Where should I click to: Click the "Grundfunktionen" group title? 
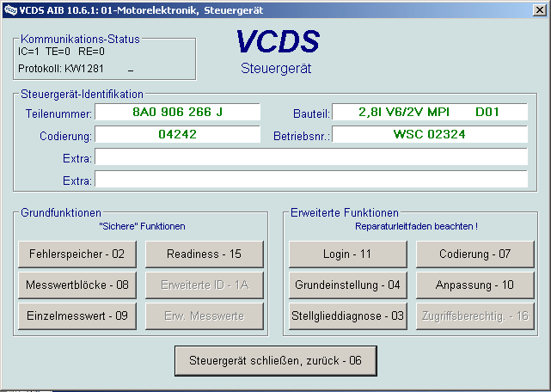click(x=61, y=212)
